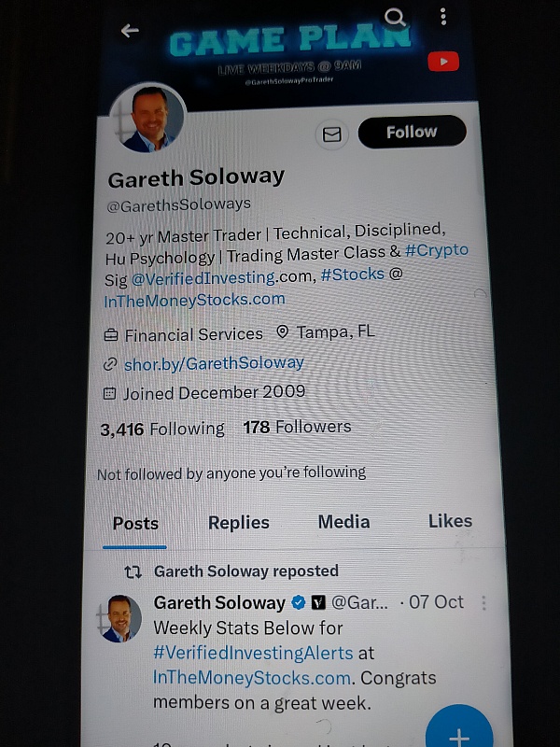Tap the back arrow icon
Image resolution: width=560 pixels, height=747 pixels.
[x=130, y=31]
